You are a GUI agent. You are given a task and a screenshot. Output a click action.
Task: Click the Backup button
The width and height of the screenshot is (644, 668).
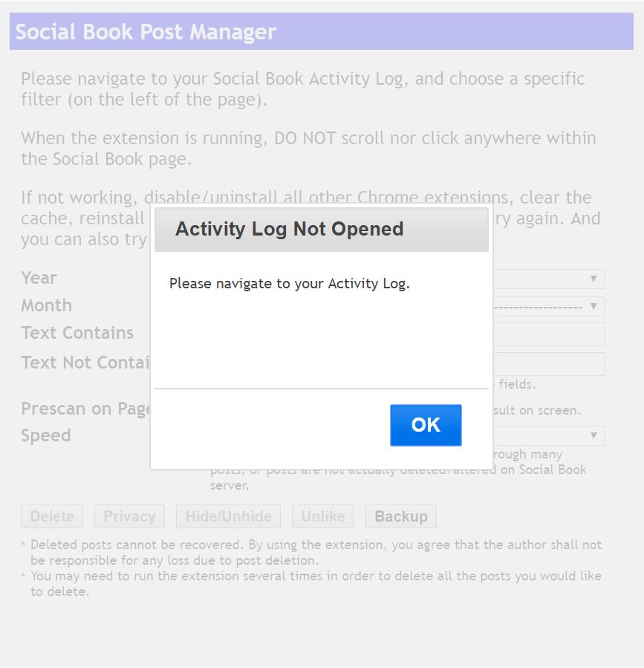(x=401, y=516)
